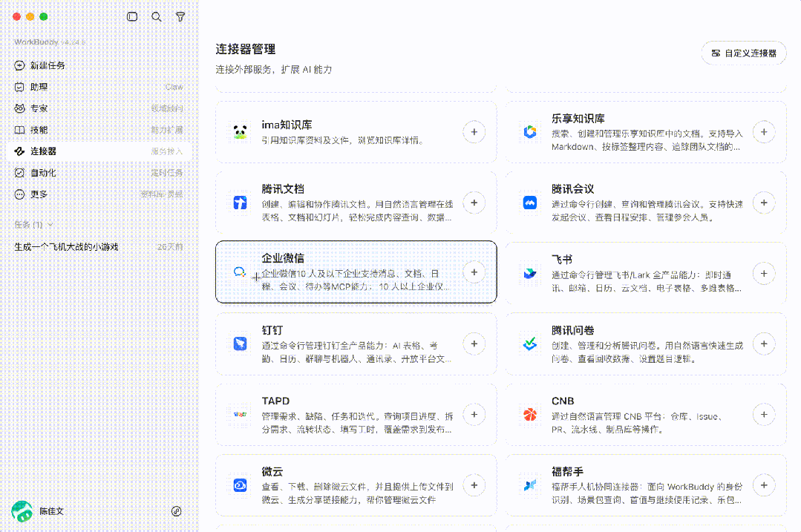This screenshot has height=532, width=801.
Task: Add the 微云 connector
Action: [x=474, y=485]
